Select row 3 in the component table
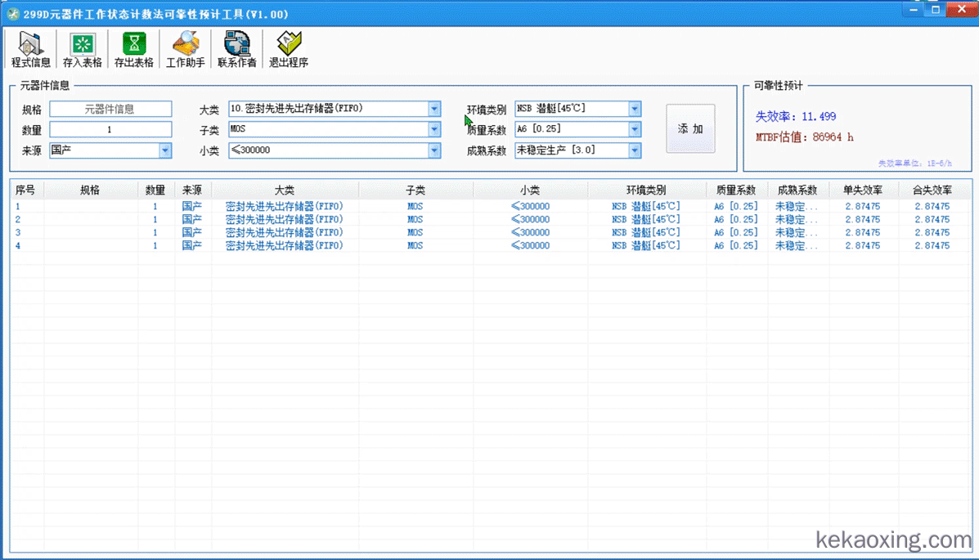Image resolution: width=979 pixels, height=560 pixels. click(x=327, y=233)
